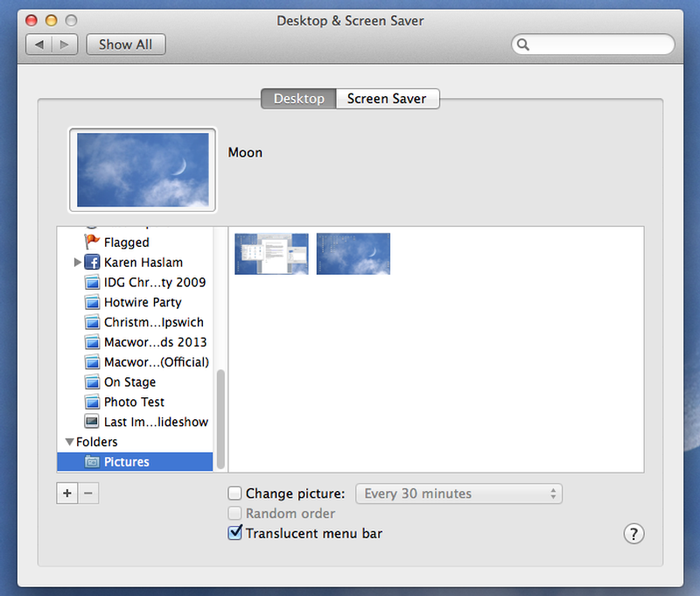Toggle the Random order checkbox
Screen dimensions: 700x596
[x=234, y=514]
